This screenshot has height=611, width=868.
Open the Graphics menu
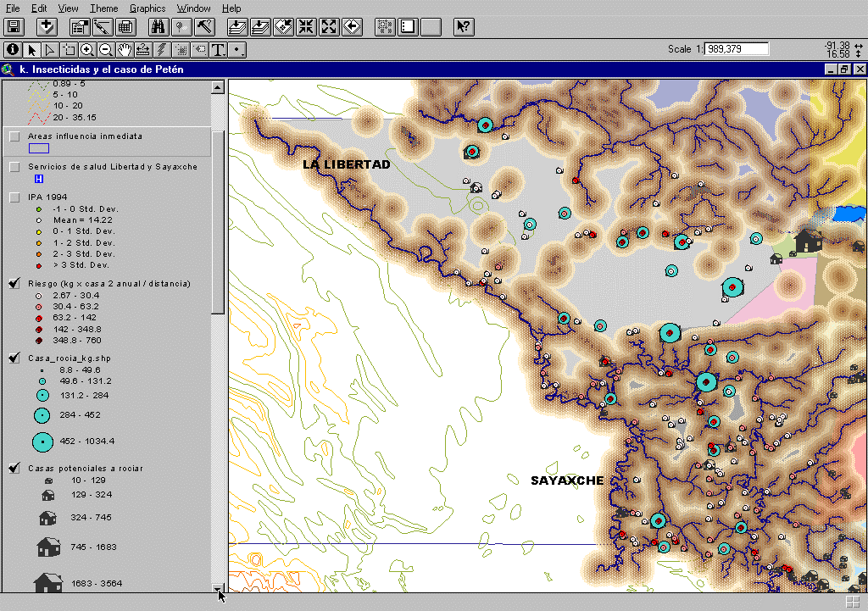tap(147, 8)
